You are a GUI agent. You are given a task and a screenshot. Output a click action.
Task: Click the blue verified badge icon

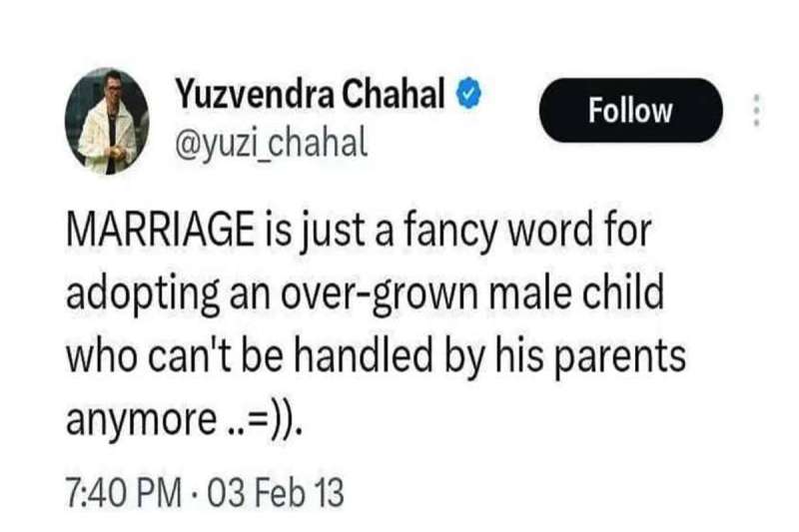pos(470,98)
